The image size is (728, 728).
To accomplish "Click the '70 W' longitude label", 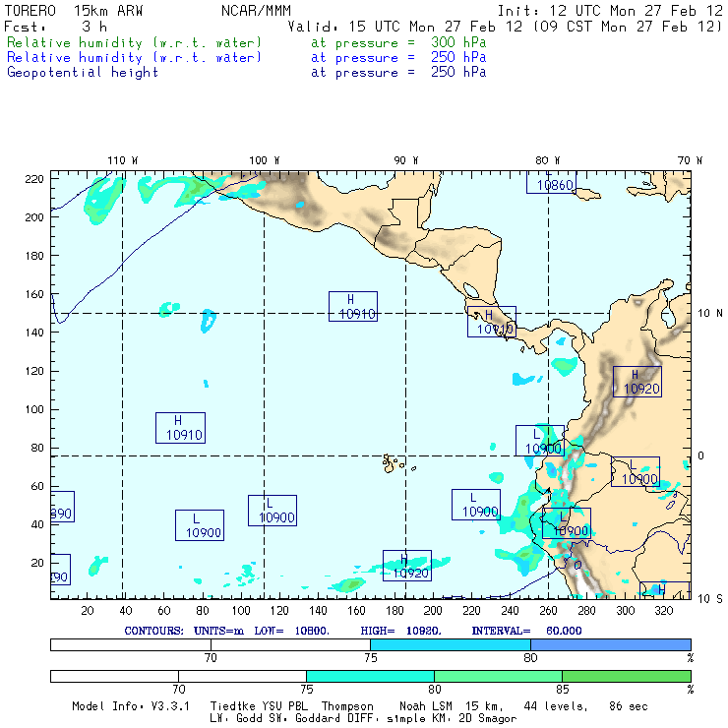I will 690,160.
